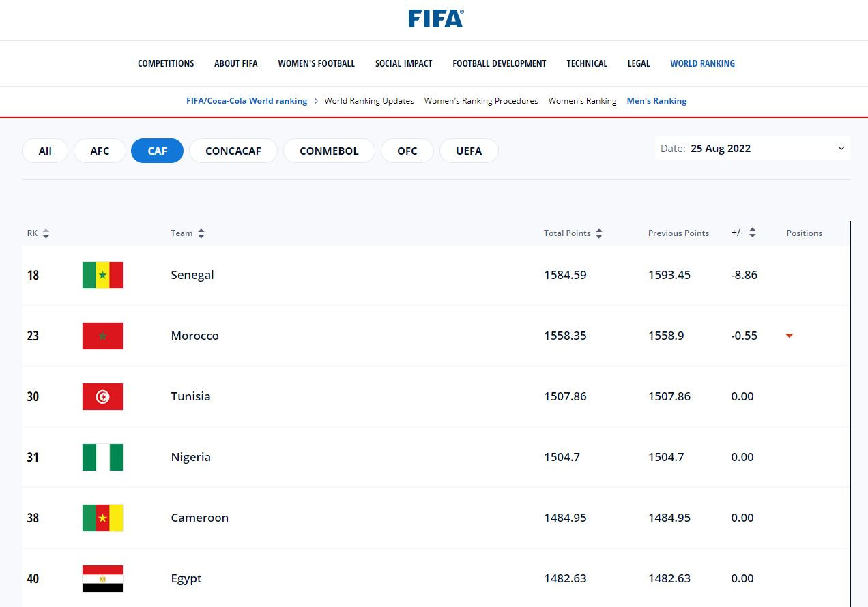Sort the table by RK column arrows

pyautogui.click(x=46, y=233)
